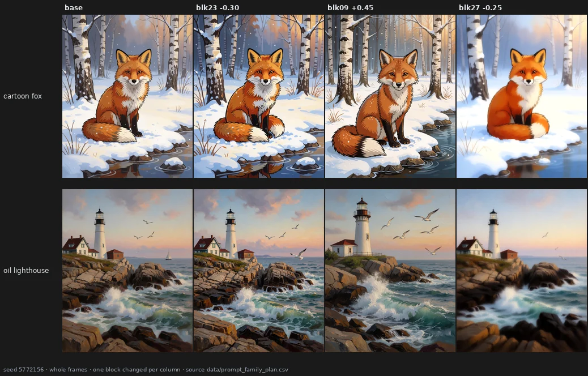Click the 'base' column header
Image resolution: width=588 pixels, height=376 pixels.
74,7
